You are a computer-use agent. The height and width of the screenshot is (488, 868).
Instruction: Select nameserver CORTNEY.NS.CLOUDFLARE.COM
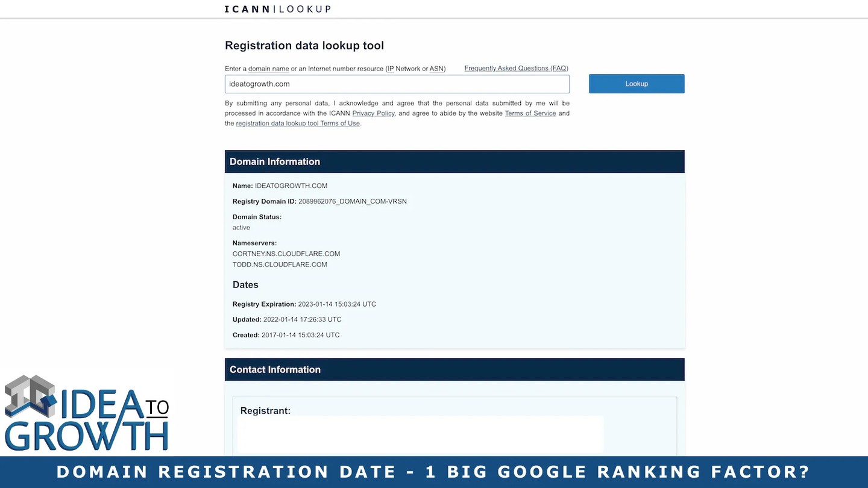[x=286, y=254]
